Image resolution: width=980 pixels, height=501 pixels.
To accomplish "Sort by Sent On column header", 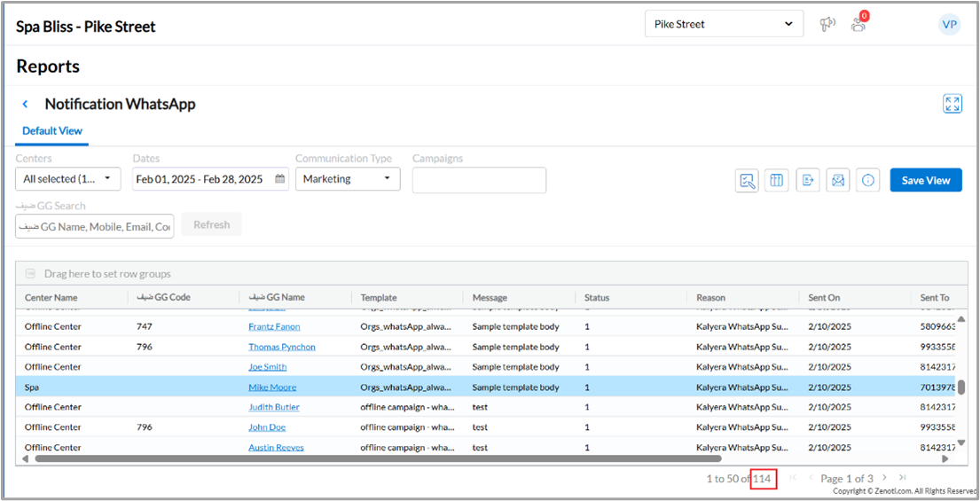I will pos(825,297).
